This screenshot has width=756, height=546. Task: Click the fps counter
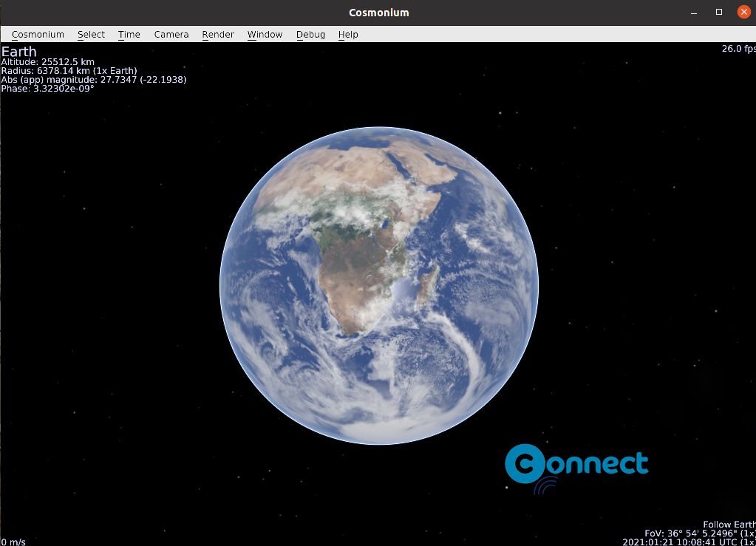pos(738,49)
